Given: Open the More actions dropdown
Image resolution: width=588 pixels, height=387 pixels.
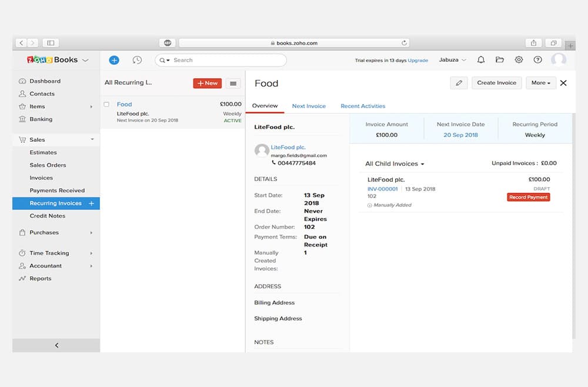Looking at the screenshot, I should [x=541, y=83].
